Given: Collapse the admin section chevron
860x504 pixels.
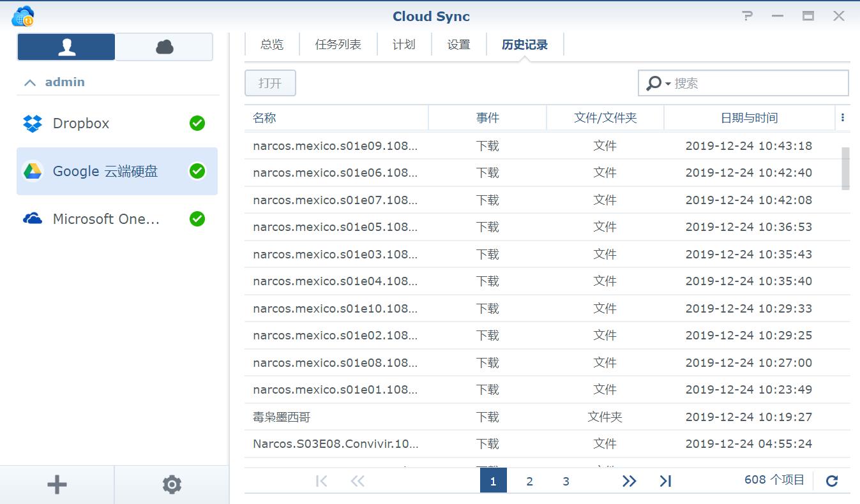Looking at the screenshot, I should (29, 82).
